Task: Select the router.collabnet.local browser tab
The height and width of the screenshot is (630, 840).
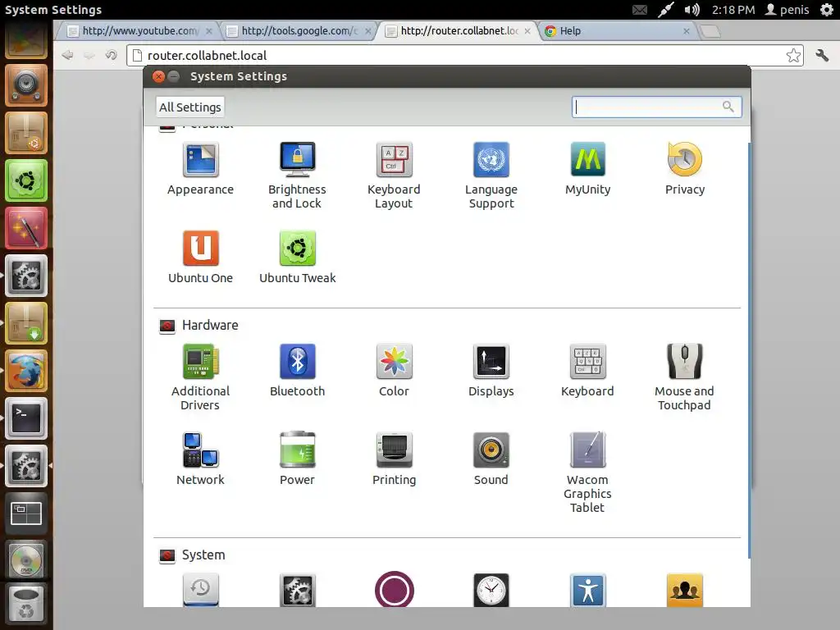Action: [459, 31]
